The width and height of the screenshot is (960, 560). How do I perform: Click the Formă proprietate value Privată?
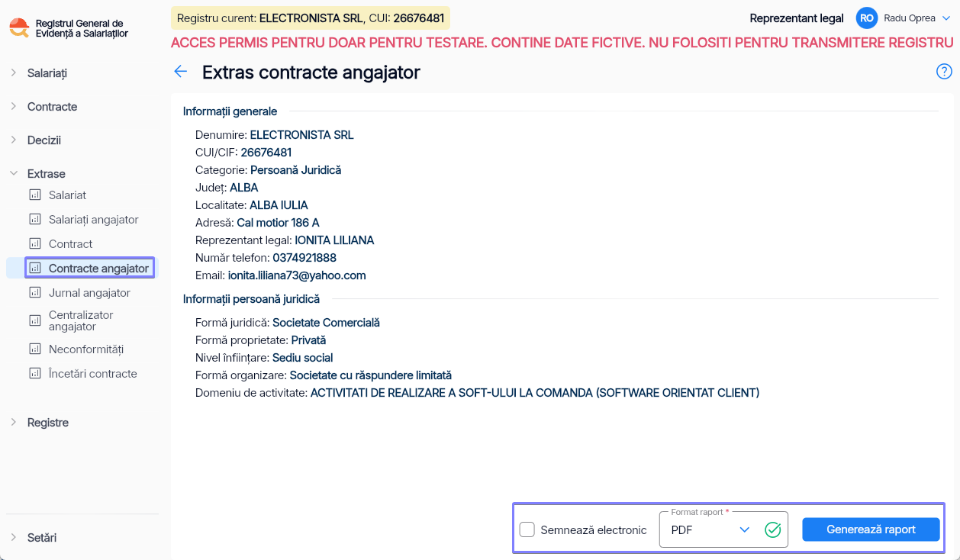click(308, 340)
